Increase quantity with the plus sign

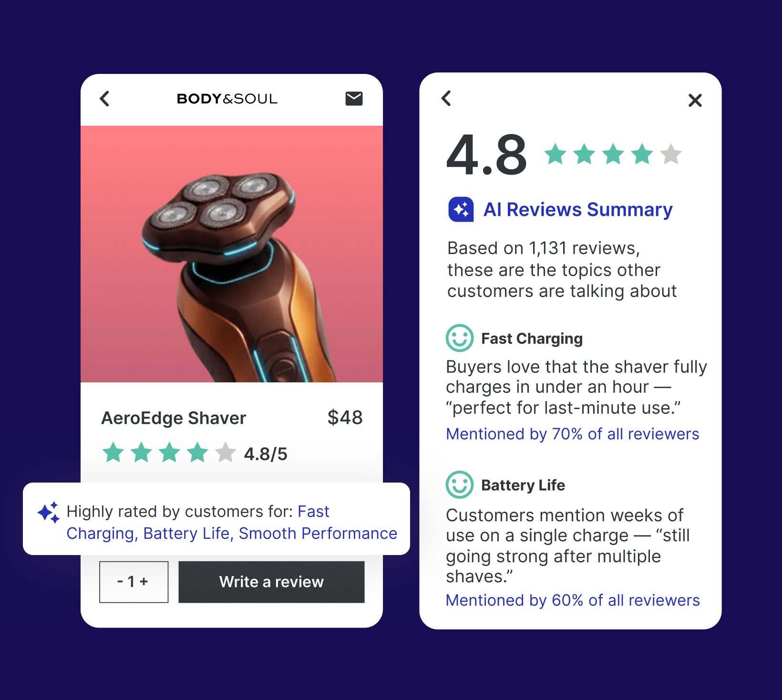[144, 581]
